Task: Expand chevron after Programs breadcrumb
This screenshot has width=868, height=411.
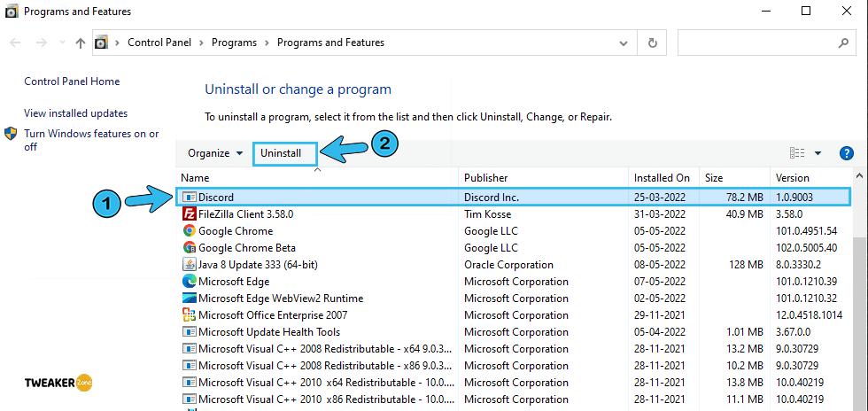Action: click(x=267, y=43)
